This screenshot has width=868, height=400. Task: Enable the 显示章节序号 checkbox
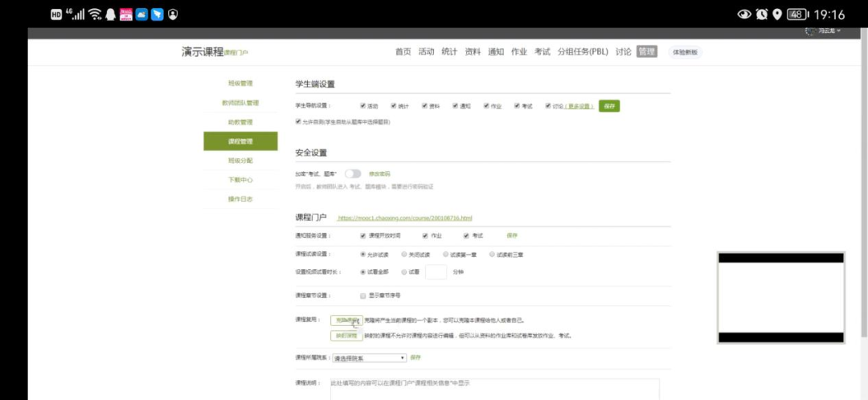pos(363,296)
